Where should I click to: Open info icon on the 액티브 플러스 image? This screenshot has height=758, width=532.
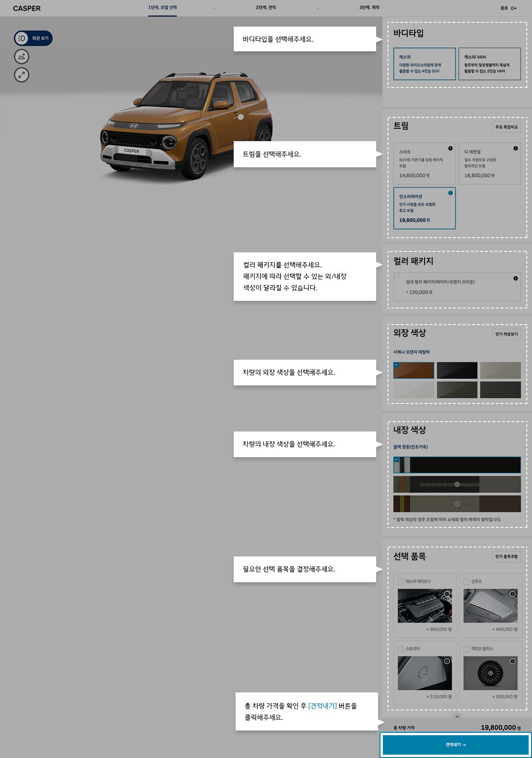click(513, 661)
